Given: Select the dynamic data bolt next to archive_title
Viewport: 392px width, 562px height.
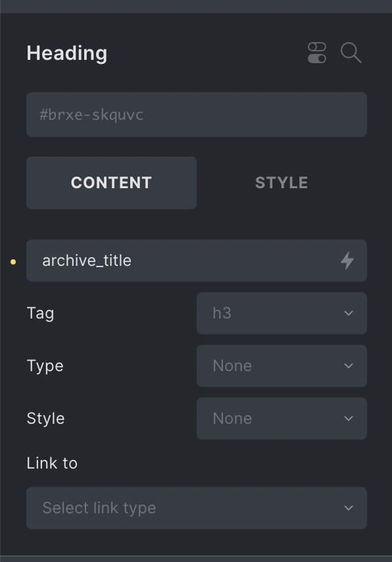Looking at the screenshot, I should click(x=347, y=261).
